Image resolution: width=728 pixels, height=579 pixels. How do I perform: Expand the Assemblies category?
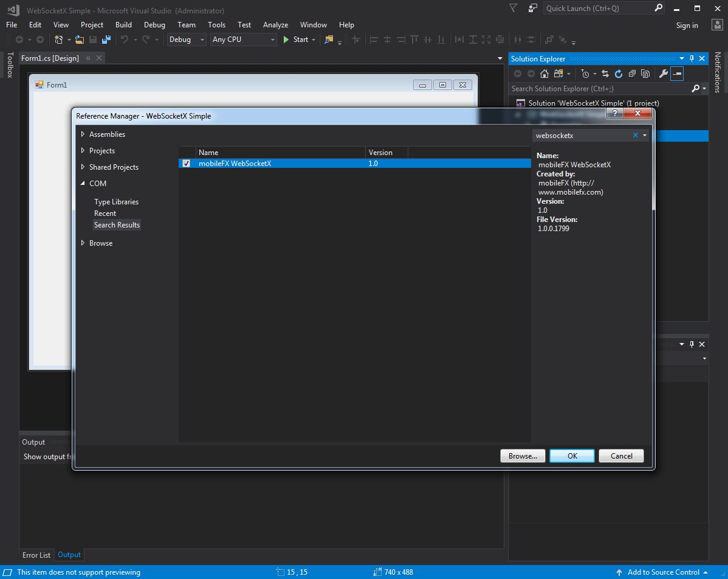tap(83, 134)
